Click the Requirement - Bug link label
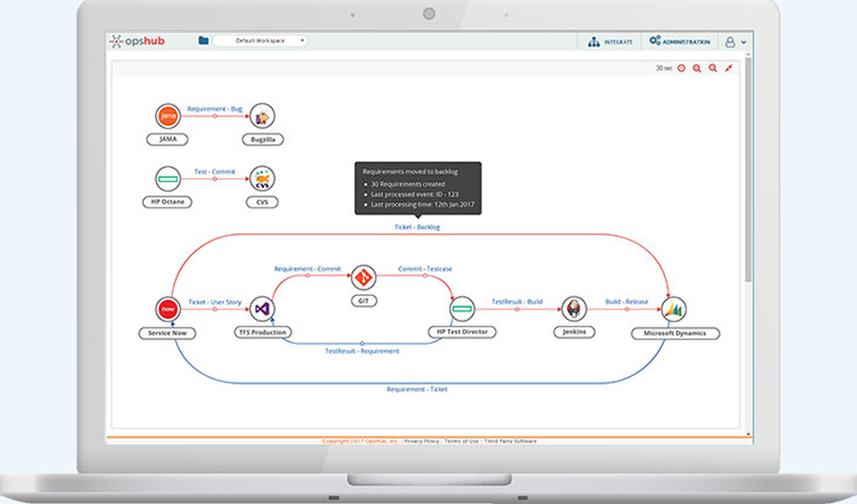 click(214, 109)
